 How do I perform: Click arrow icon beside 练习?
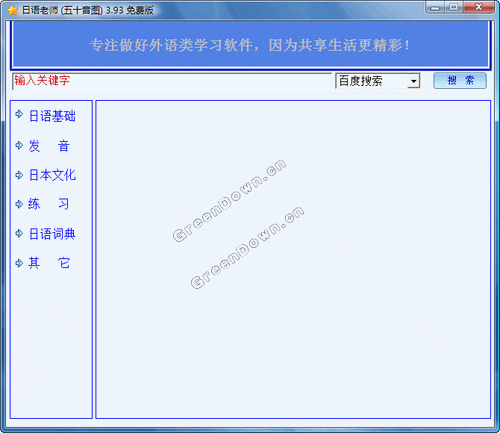click(x=19, y=204)
